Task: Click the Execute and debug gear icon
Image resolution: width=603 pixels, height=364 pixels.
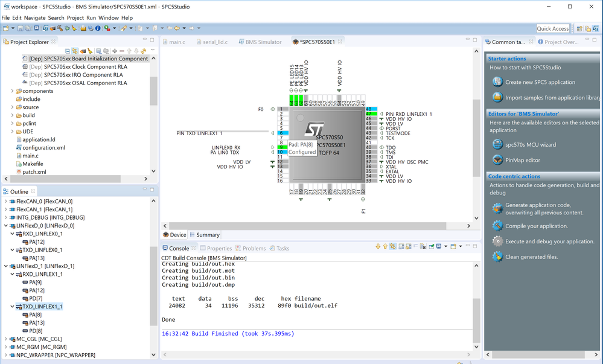Action: pos(497,241)
